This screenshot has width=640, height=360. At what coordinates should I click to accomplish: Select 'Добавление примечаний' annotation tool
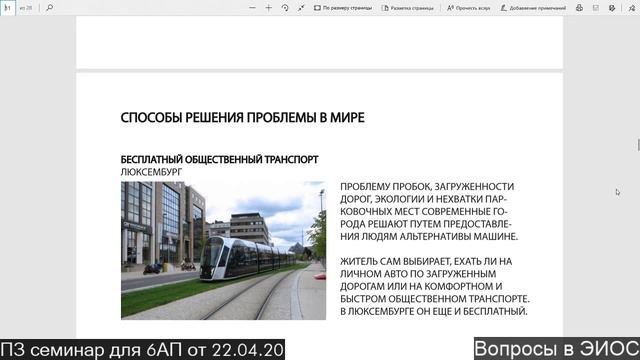533,8
